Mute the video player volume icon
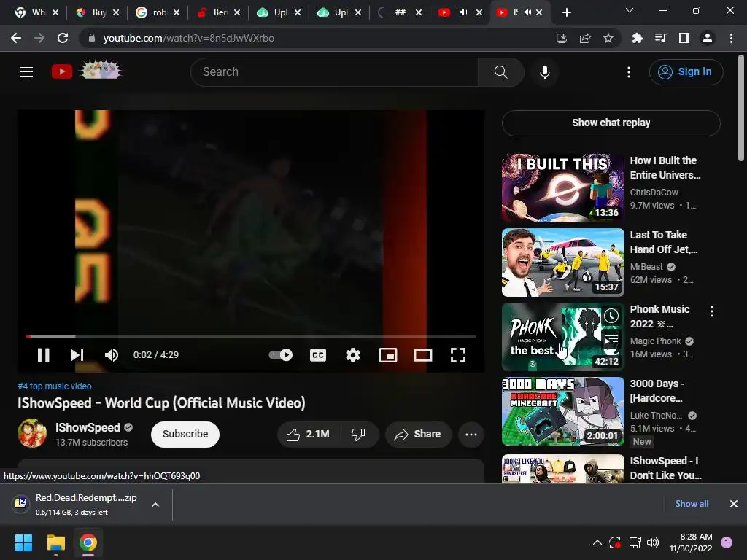Viewport: 747px width, 560px height. (x=112, y=355)
